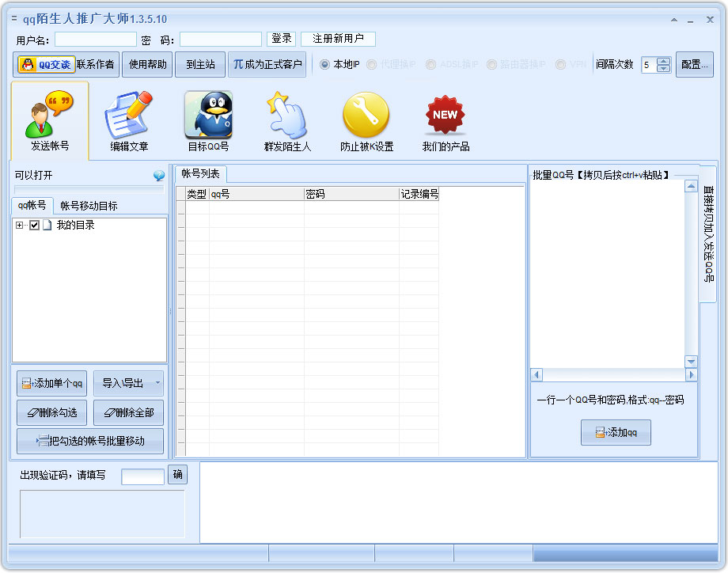Click the QQ交谈 chat button
The height and width of the screenshot is (573, 728).
(x=47, y=64)
